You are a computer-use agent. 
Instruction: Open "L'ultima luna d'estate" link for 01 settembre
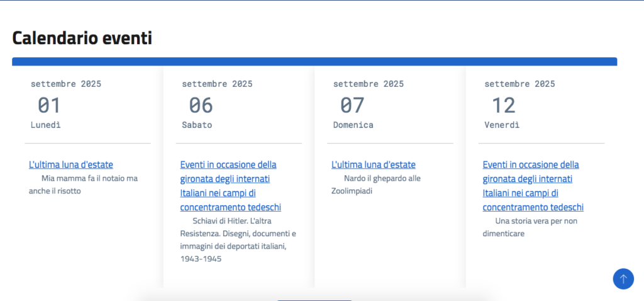tap(71, 165)
